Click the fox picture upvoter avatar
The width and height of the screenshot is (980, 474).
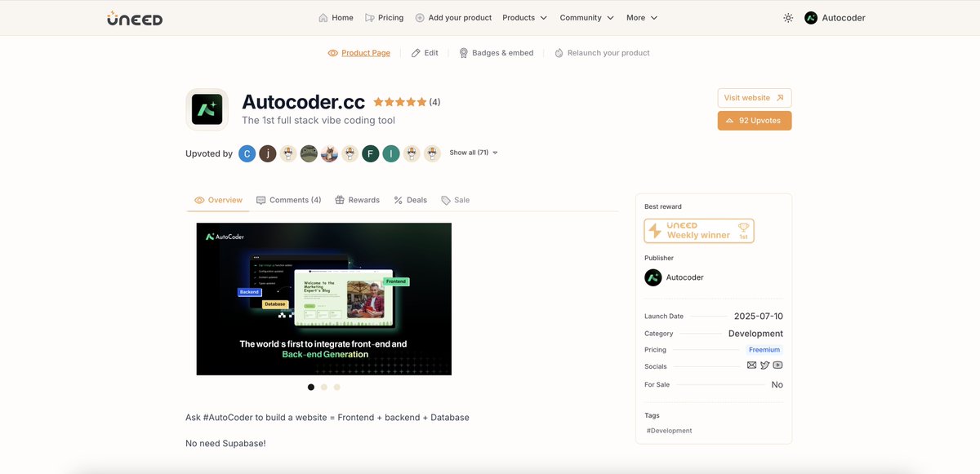point(329,153)
